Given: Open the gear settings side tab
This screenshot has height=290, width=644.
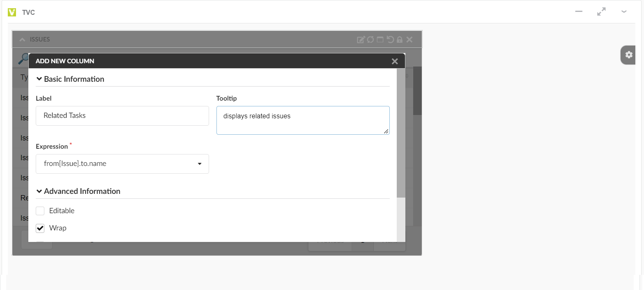Looking at the screenshot, I should 628,55.
